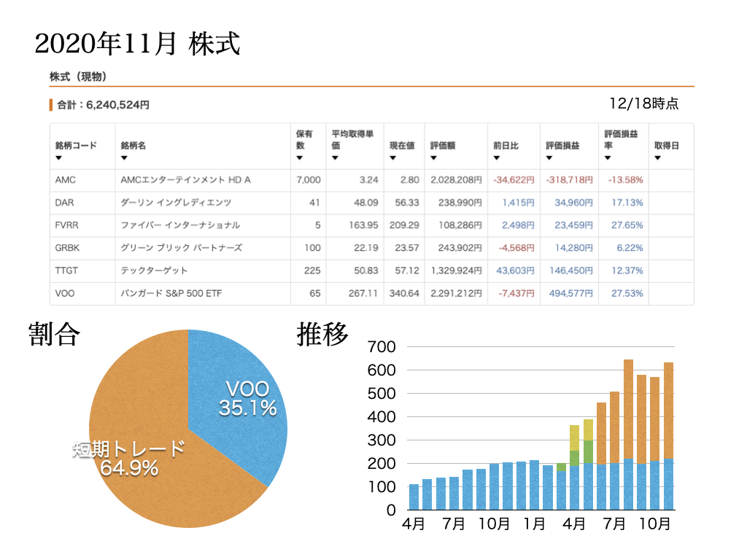Screen dimensions: 747x560
Task: Sort by 保有数 column arrow
Action: pos(300,158)
